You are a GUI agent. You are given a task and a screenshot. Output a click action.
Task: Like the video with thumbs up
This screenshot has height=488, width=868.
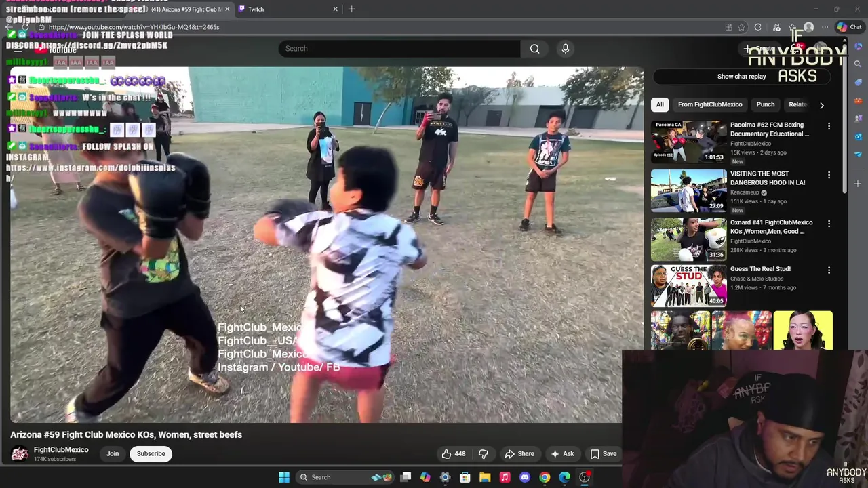[x=454, y=454]
